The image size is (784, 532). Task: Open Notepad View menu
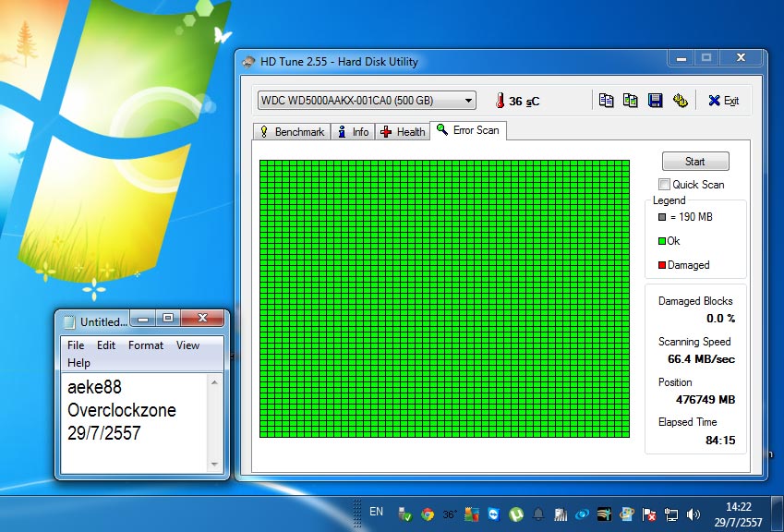coord(187,345)
